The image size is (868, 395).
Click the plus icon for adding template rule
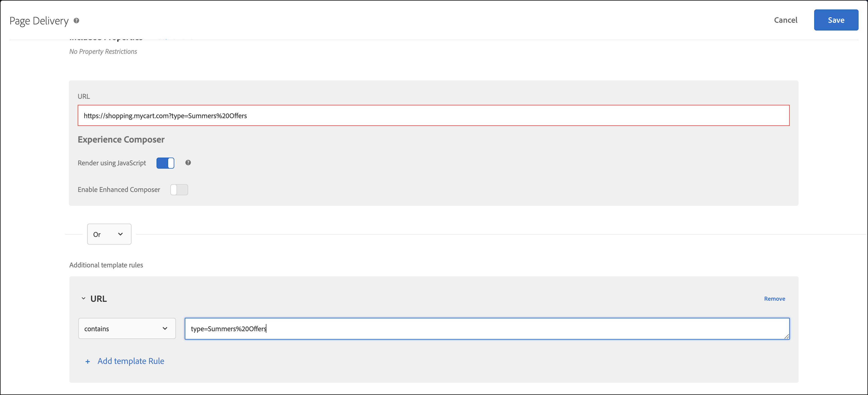[x=88, y=361]
